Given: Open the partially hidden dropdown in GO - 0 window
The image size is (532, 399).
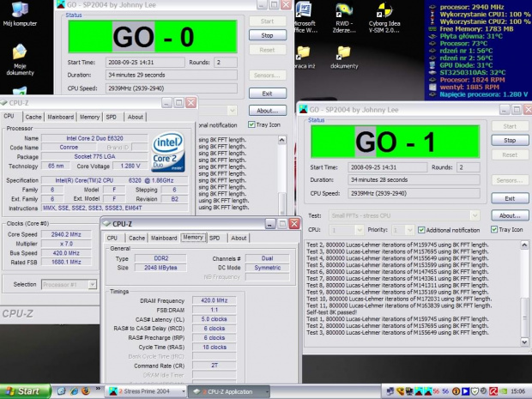Looking at the screenshot, I should (232, 111).
